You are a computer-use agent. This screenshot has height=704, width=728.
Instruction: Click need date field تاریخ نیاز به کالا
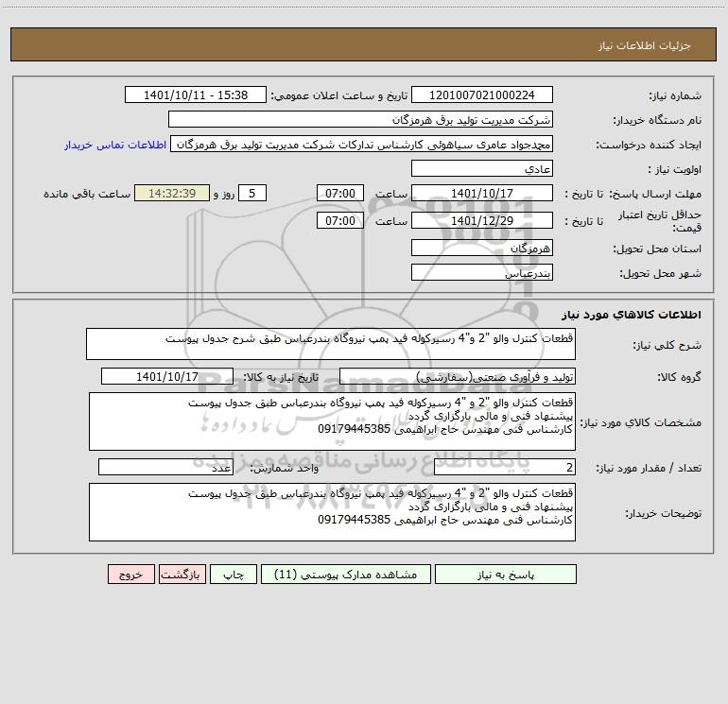(167, 376)
